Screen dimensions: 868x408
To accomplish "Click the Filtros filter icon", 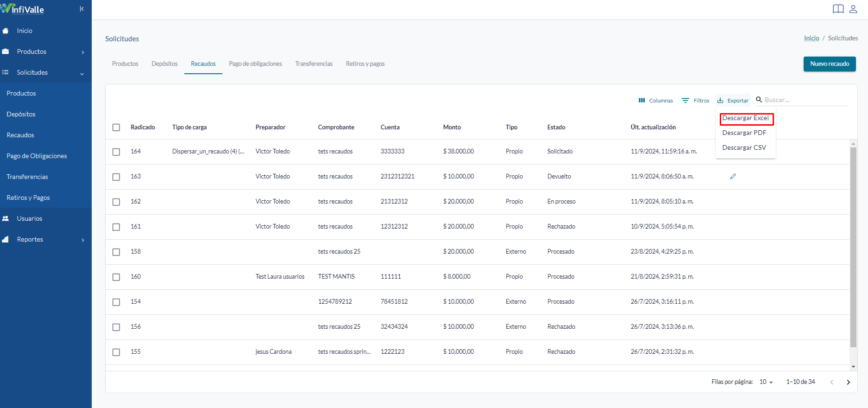I will click(686, 100).
